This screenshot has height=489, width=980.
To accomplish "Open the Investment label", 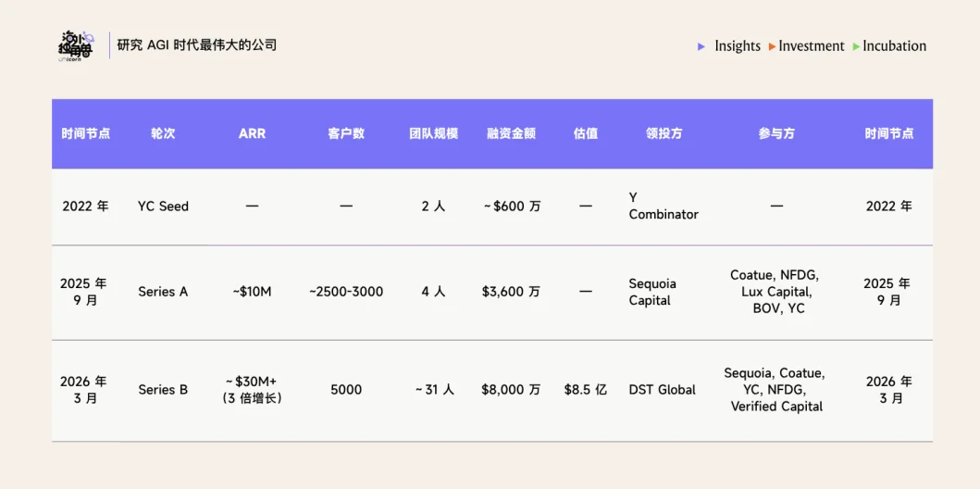I will tap(812, 46).
